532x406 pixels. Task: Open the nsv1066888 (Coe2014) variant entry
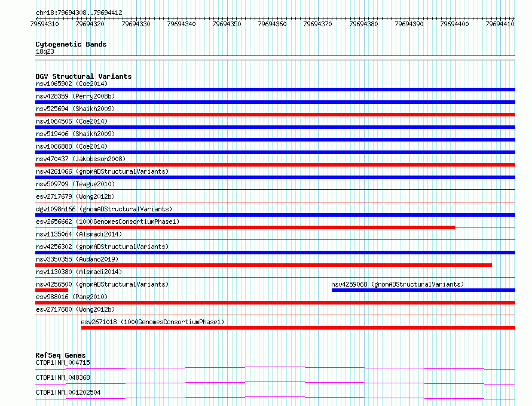[72, 146]
